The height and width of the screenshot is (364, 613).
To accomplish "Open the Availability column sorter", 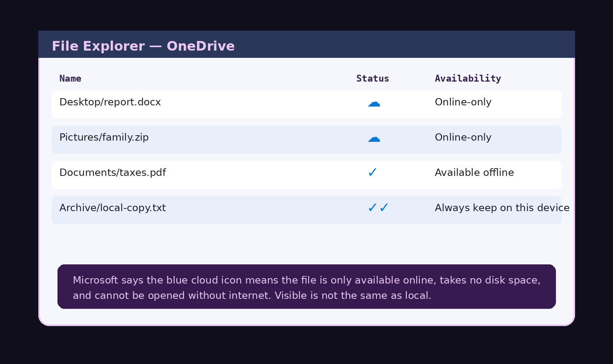I will pos(468,78).
